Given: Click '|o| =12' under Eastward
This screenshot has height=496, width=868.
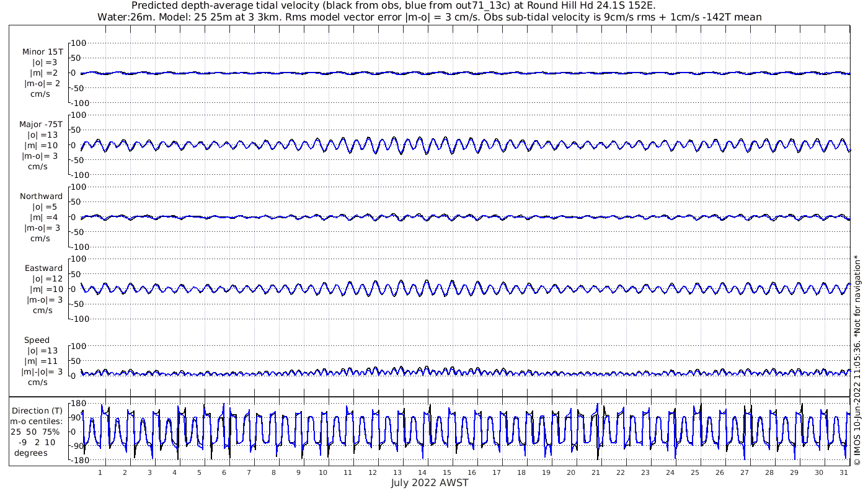Looking at the screenshot, I should click(x=46, y=279).
